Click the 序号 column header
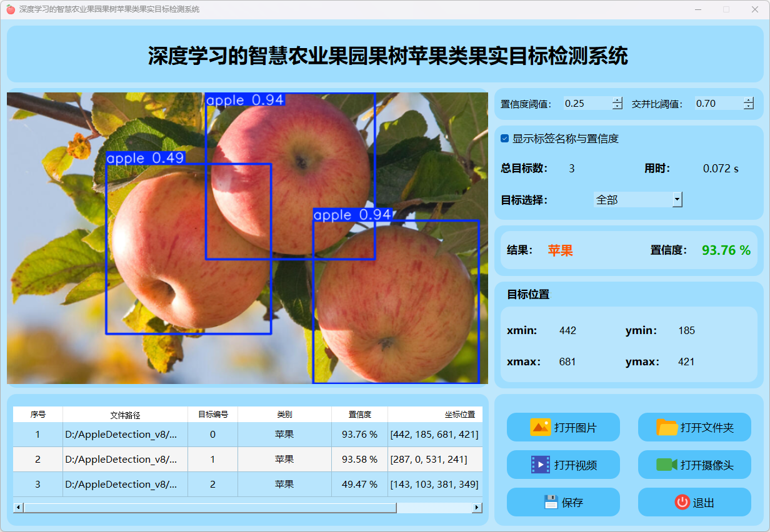 (38, 414)
